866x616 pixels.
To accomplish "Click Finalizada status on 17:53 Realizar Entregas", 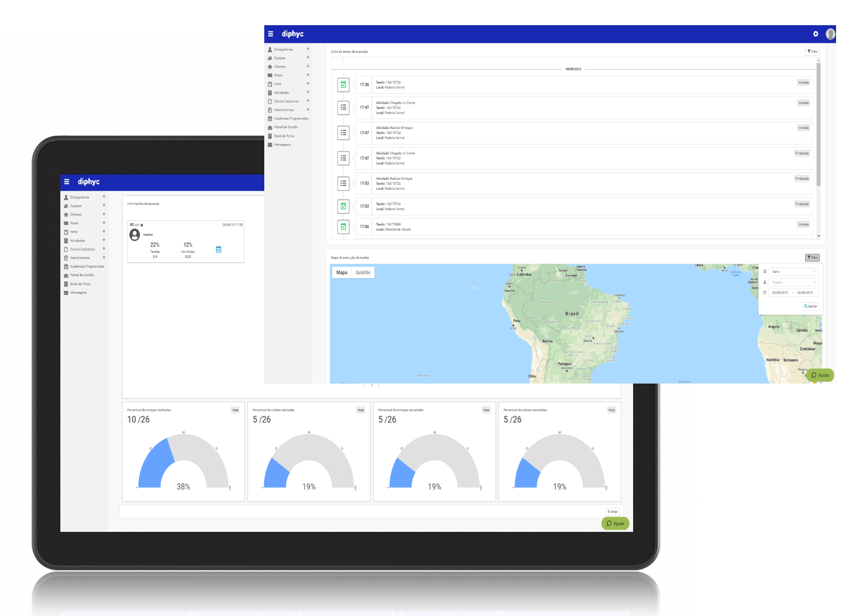I will point(802,179).
